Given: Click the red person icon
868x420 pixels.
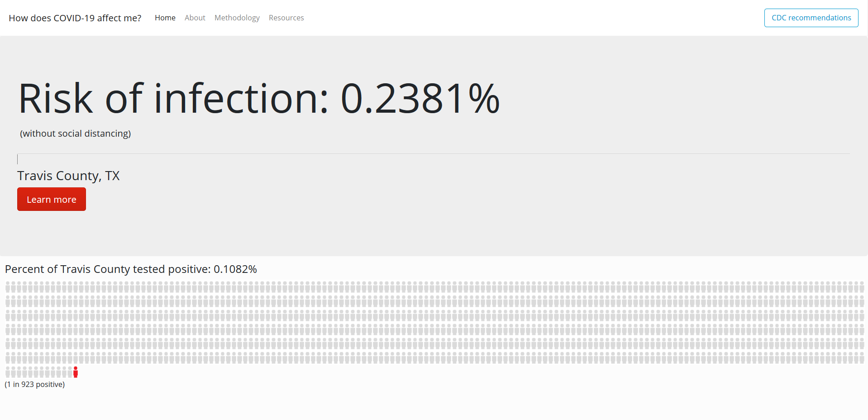Looking at the screenshot, I should tap(76, 372).
